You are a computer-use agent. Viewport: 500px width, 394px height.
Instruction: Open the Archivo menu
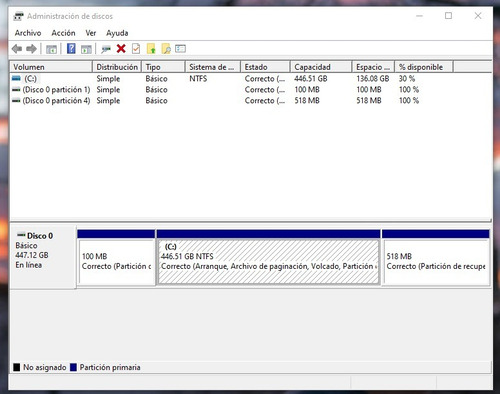pos(28,33)
